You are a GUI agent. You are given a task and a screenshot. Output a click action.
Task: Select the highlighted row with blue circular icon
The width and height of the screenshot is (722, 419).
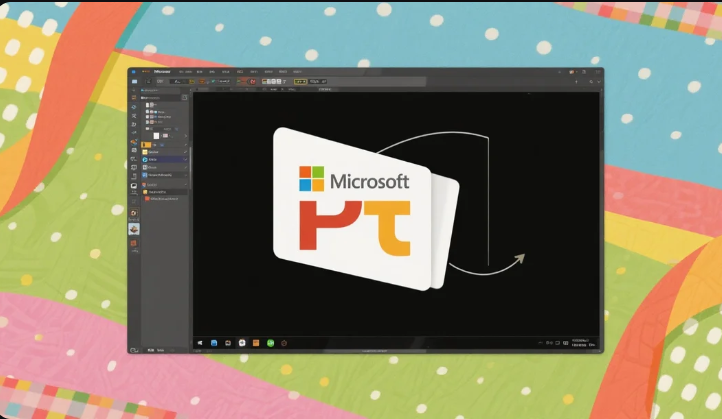click(x=165, y=159)
